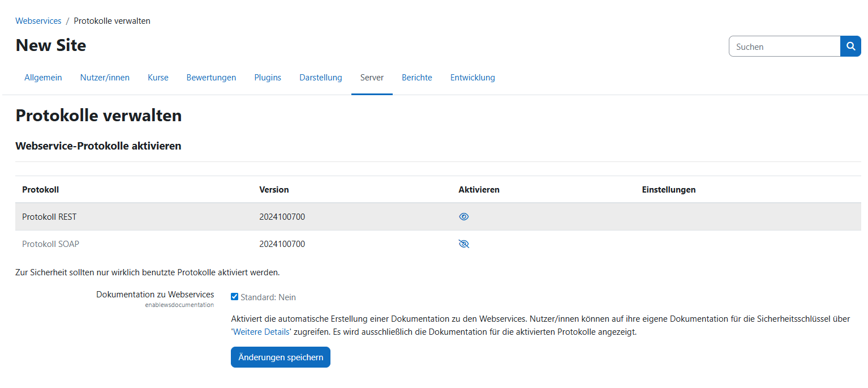
Task: Select the Server tab
Action: pos(372,78)
